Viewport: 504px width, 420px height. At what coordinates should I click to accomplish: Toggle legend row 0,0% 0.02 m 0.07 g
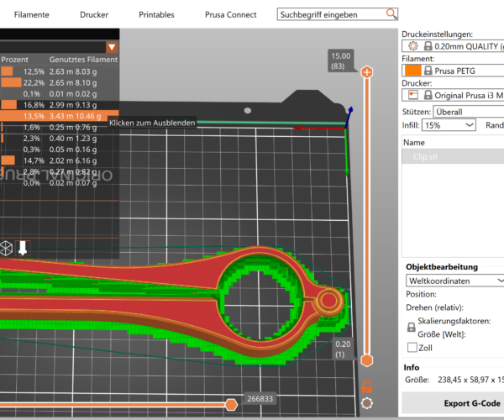[x=60, y=183]
